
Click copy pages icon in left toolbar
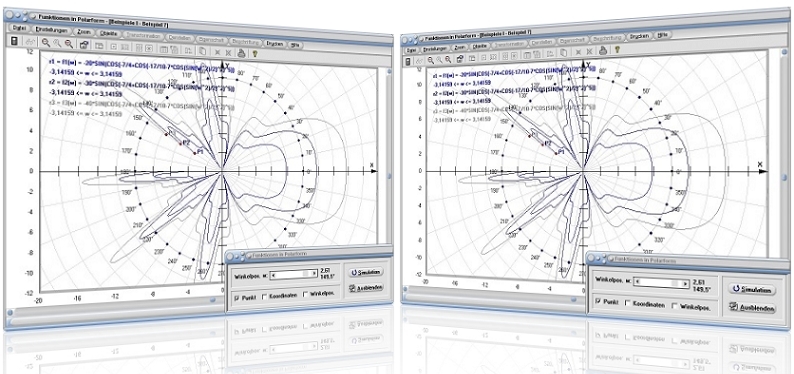click(202, 51)
